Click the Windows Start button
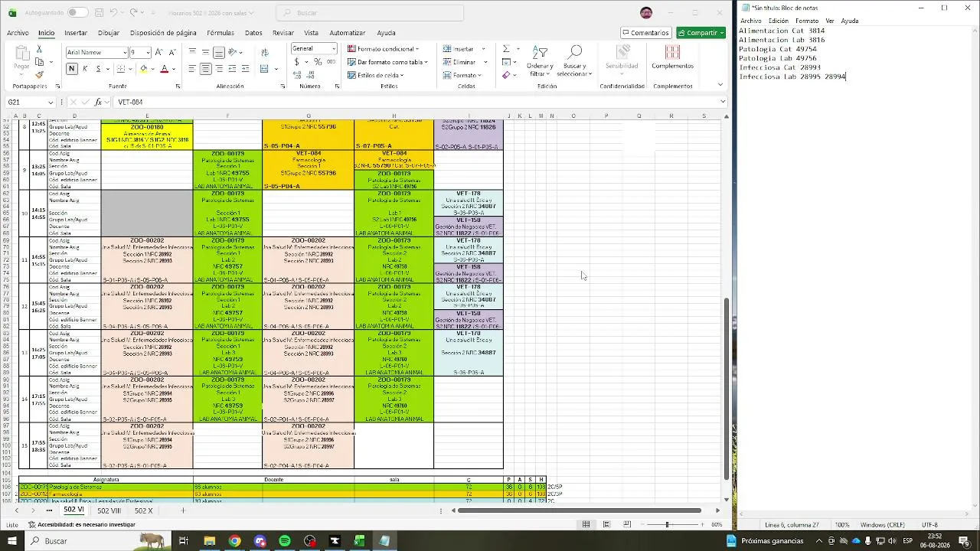Screen dimensions: 980x551 tap(11, 541)
